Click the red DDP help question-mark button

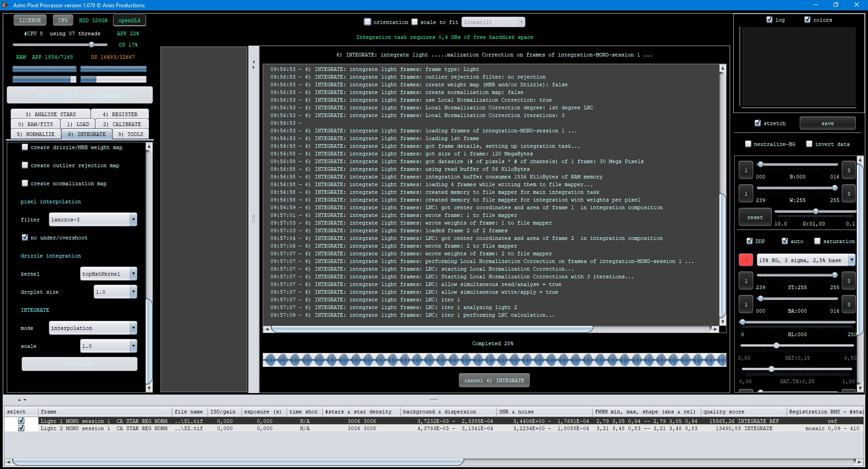(745, 260)
